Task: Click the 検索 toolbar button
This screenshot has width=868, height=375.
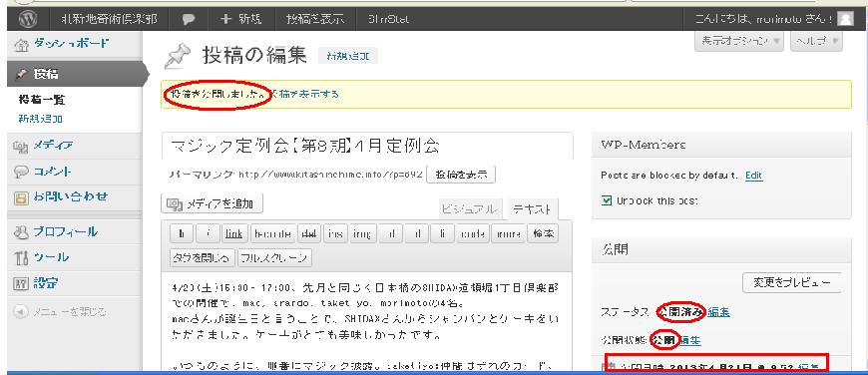Action: [x=543, y=234]
